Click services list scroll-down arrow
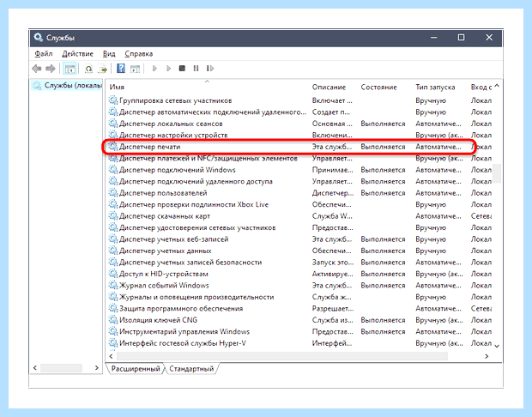532x417 pixels. [497, 346]
